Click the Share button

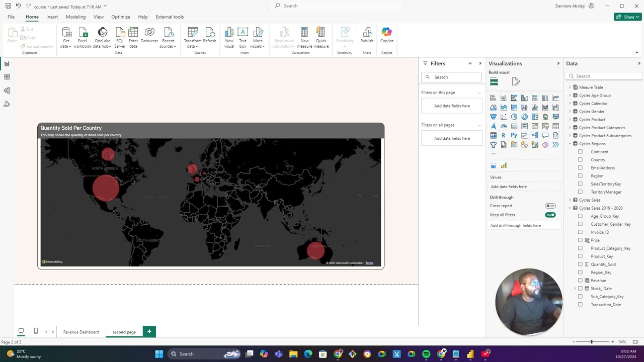(x=627, y=17)
